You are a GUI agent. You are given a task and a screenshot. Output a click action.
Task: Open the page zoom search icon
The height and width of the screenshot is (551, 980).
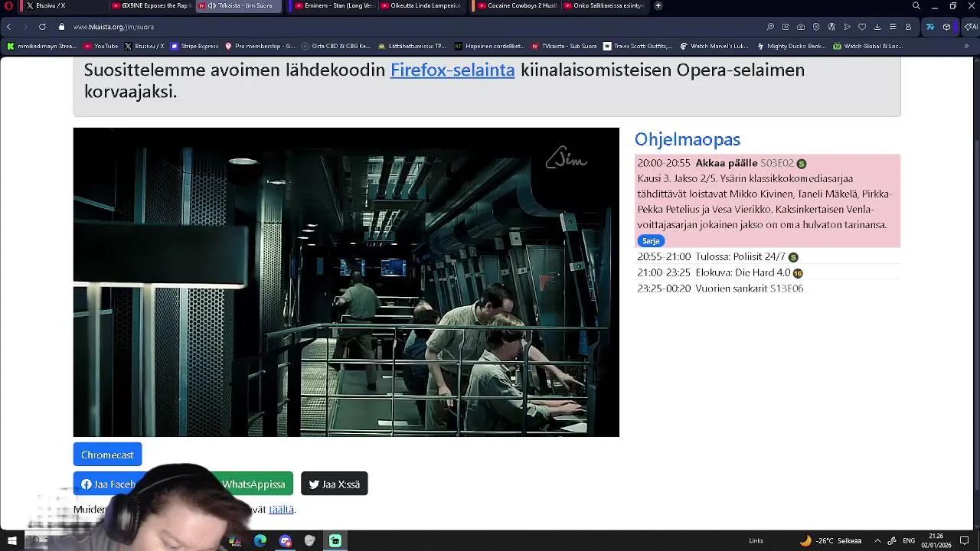[x=770, y=27]
